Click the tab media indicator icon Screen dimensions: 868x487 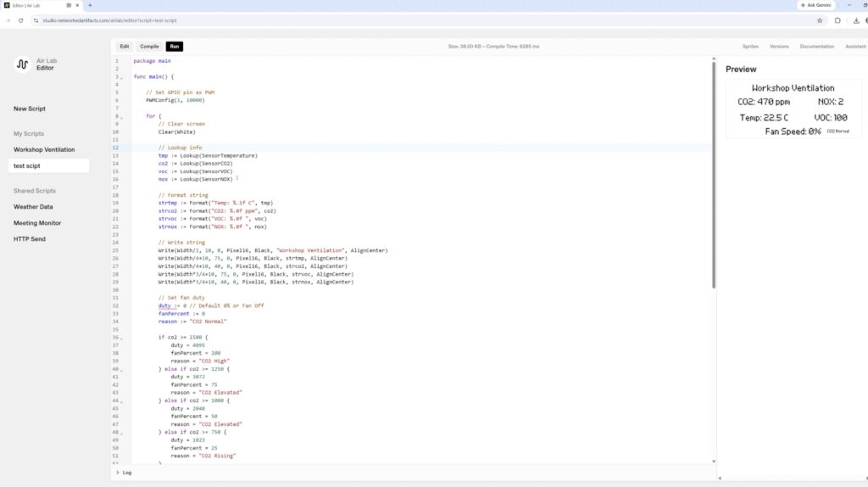(69, 5)
